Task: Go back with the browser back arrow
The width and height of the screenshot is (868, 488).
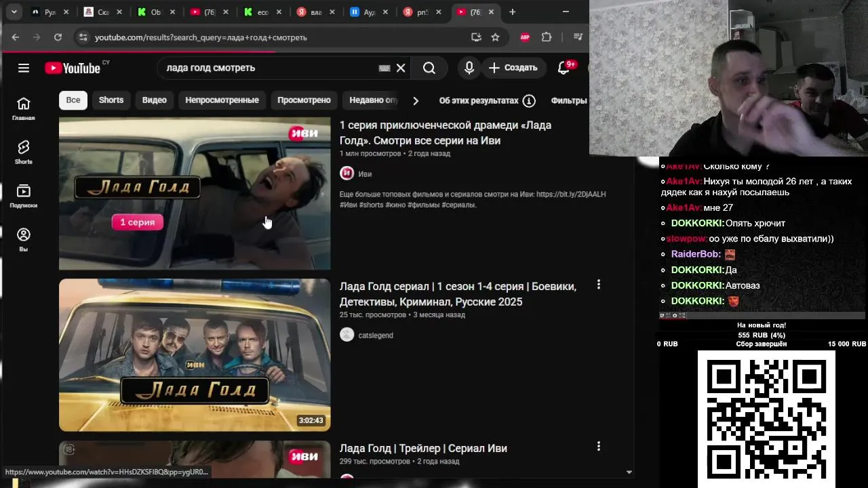Action: 16,37
